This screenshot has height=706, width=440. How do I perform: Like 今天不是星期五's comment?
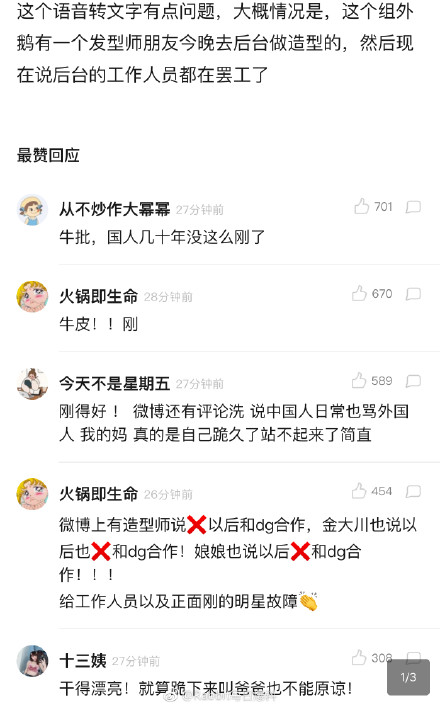click(x=359, y=380)
